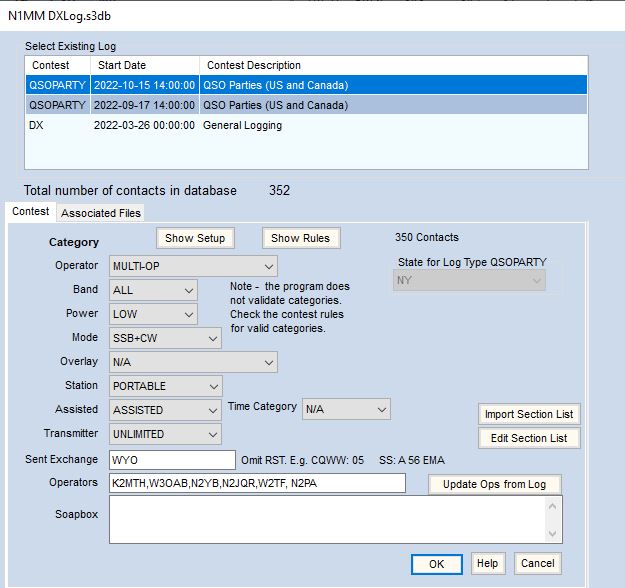
Task: Click Update Ops from Log button
Action: point(495,484)
